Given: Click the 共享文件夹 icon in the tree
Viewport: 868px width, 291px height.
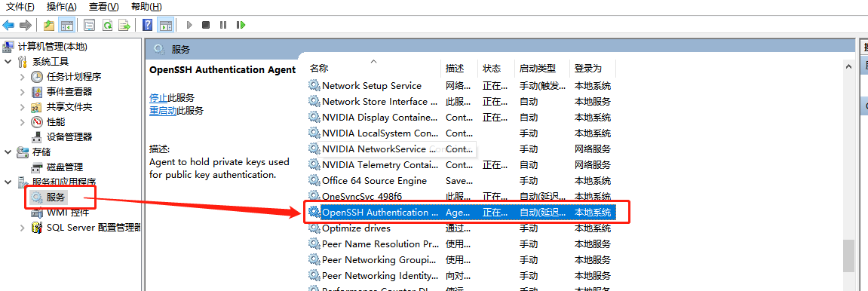Looking at the screenshot, I should coord(37,107).
